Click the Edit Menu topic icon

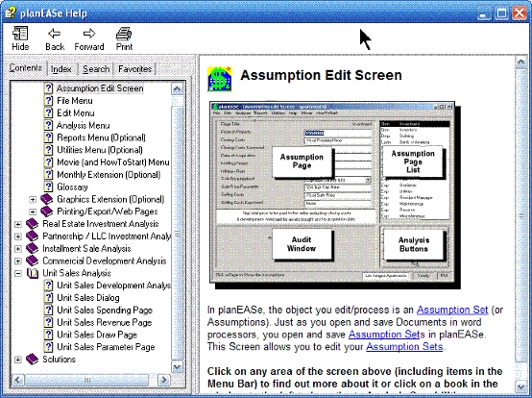[49, 112]
